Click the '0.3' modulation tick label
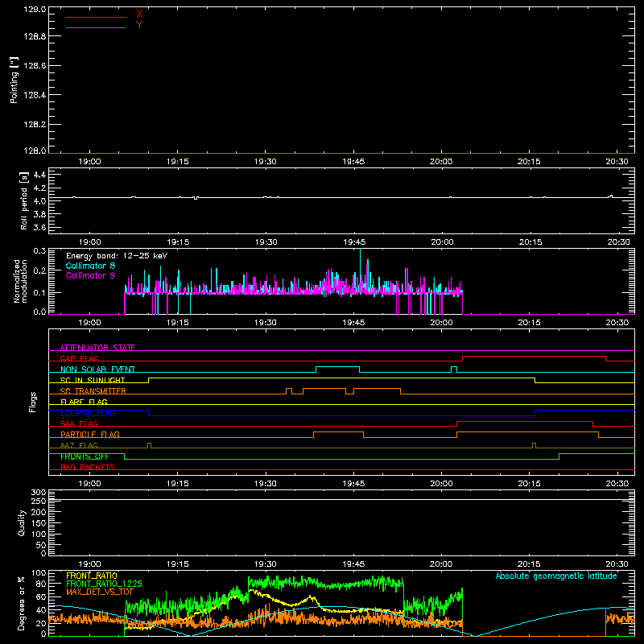This screenshot has height=644, width=644. pos(39,250)
